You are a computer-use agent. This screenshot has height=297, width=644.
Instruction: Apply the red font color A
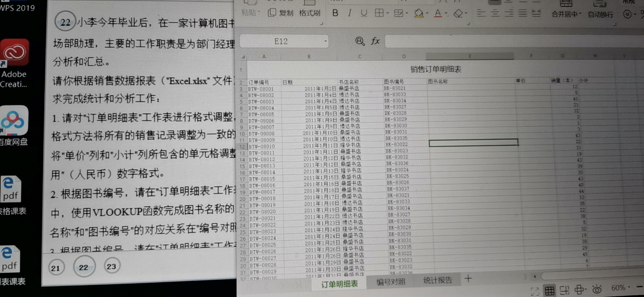click(438, 13)
